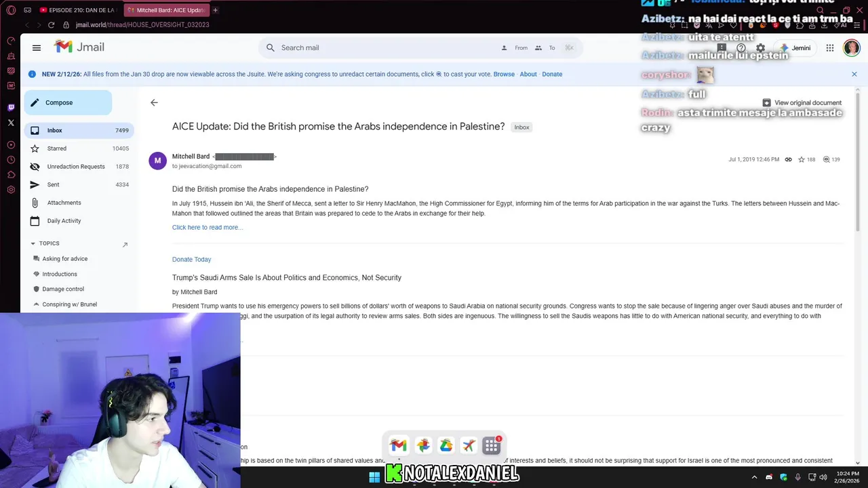Apply the To search filter

point(545,47)
